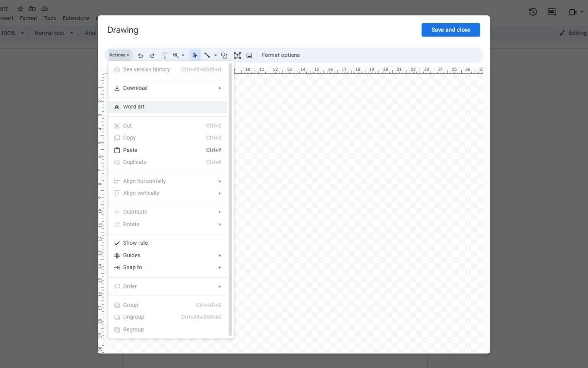588x368 pixels.
Task: Expand the Guides submenu
Action: click(x=168, y=255)
